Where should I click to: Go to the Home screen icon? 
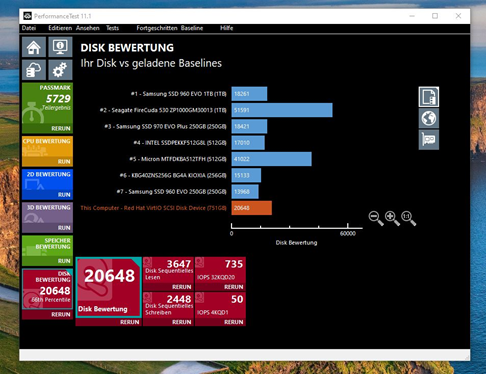pyautogui.click(x=34, y=47)
